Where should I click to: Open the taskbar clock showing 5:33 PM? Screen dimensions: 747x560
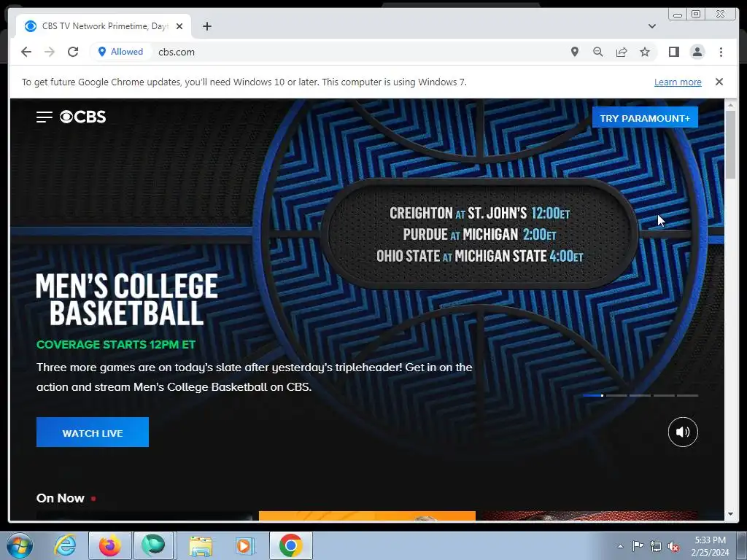tap(710, 546)
